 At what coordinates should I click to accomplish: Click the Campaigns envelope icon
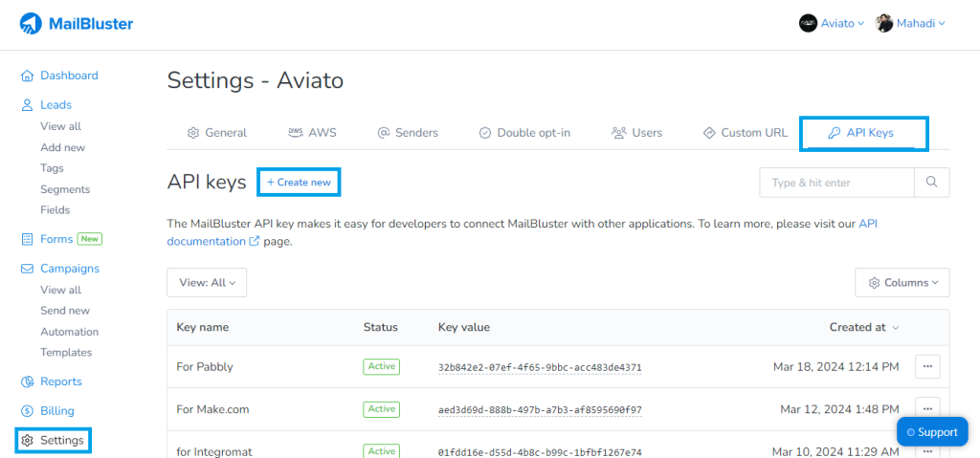pyautogui.click(x=27, y=269)
